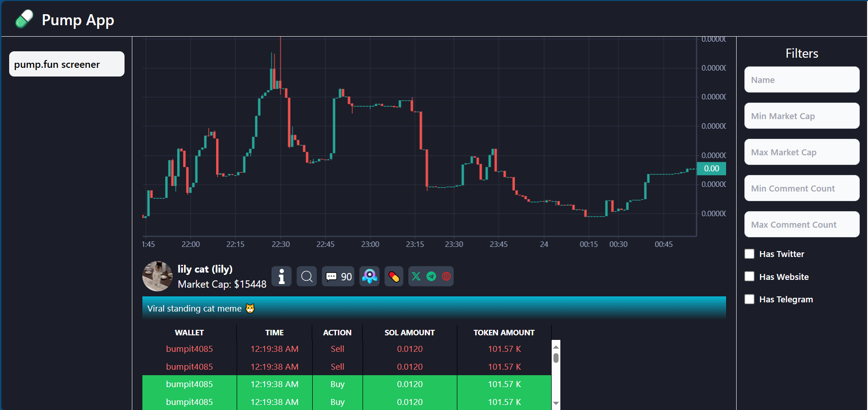Enable the Has Twitter checkbox
Image resolution: width=868 pixels, height=410 pixels.
[x=749, y=254]
